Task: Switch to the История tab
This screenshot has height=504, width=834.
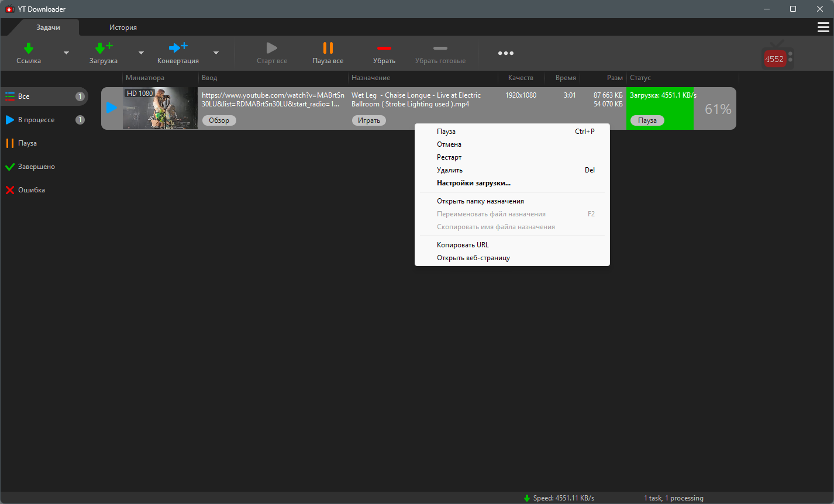Action: click(x=123, y=27)
